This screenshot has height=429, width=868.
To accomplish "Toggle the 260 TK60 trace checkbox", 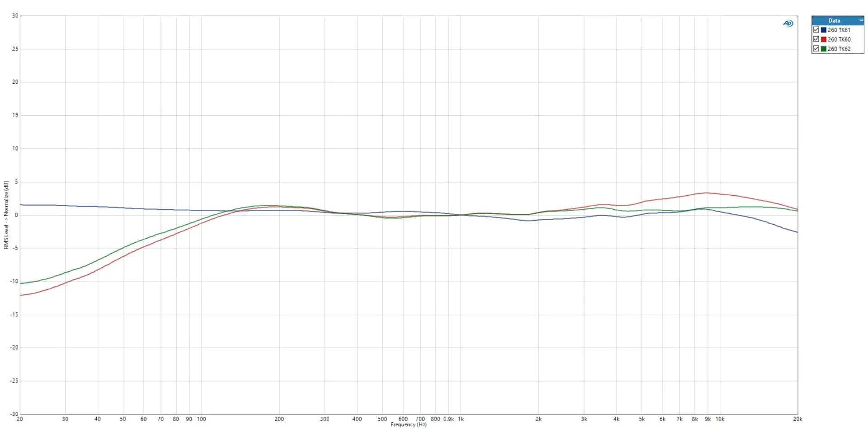I will click(x=816, y=39).
